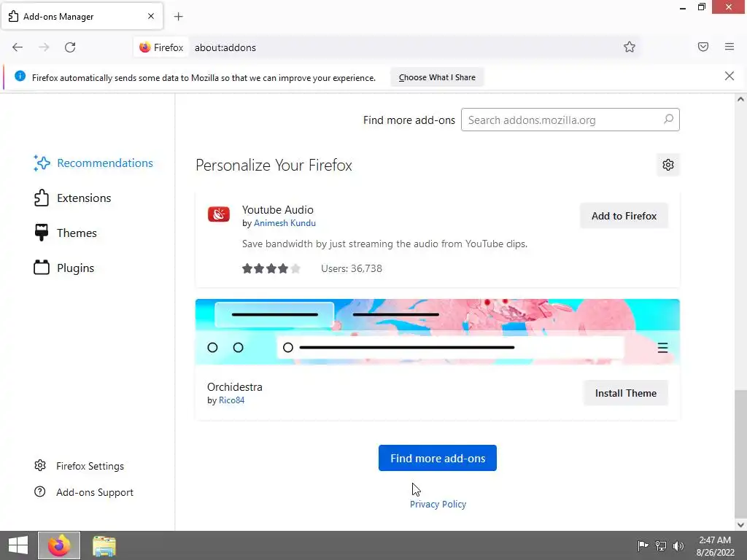747x560 pixels.
Task: Open the Save to Pocket icon
Action: [703, 47]
